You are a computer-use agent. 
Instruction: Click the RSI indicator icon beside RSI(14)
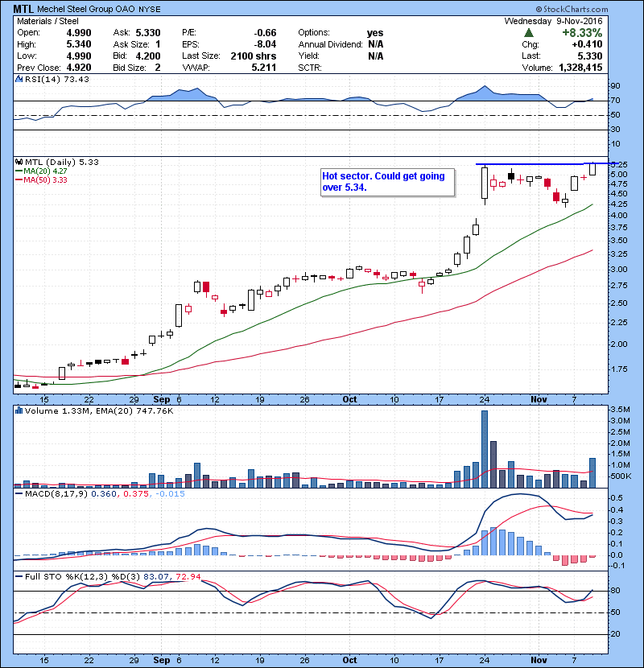tap(19, 79)
